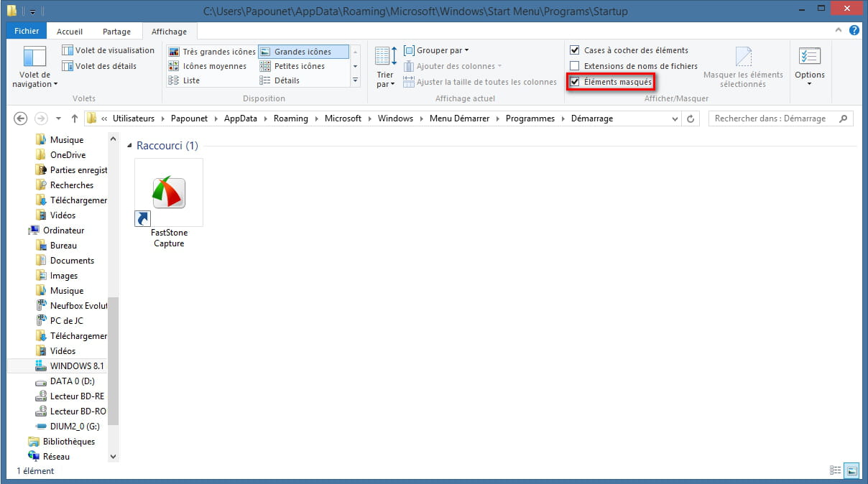Focus the Rechercher dans : Démarrage field

(x=780, y=118)
